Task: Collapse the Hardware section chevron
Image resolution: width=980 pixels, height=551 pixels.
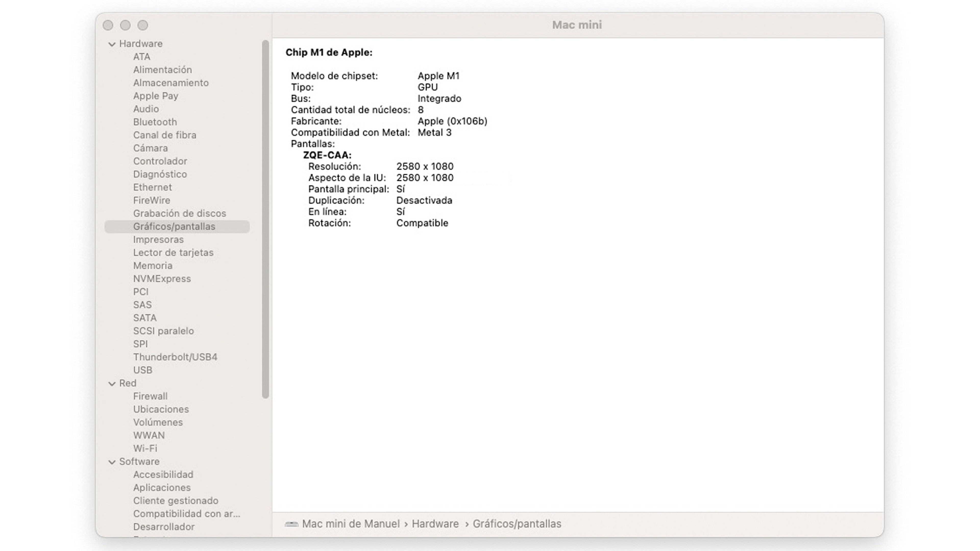Action: click(x=112, y=44)
